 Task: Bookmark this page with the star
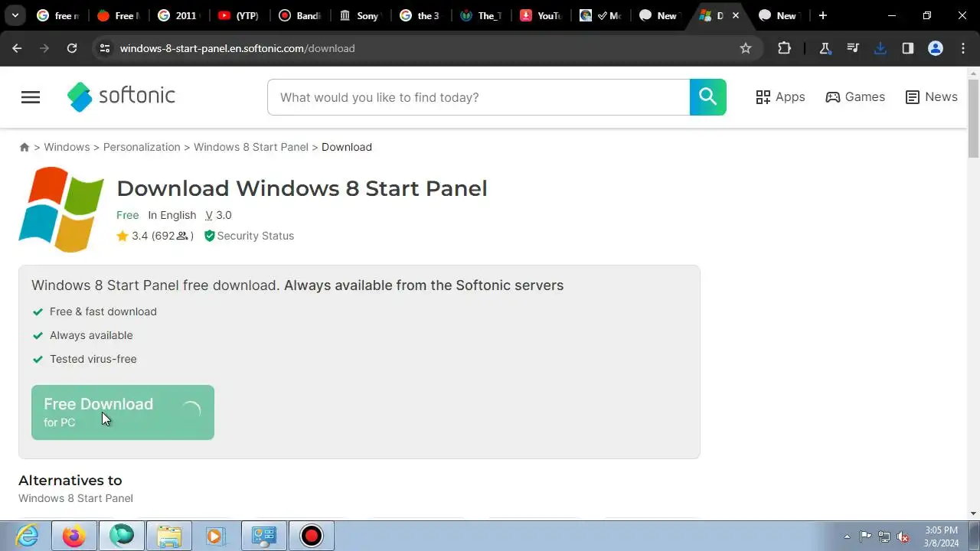coord(746,48)
